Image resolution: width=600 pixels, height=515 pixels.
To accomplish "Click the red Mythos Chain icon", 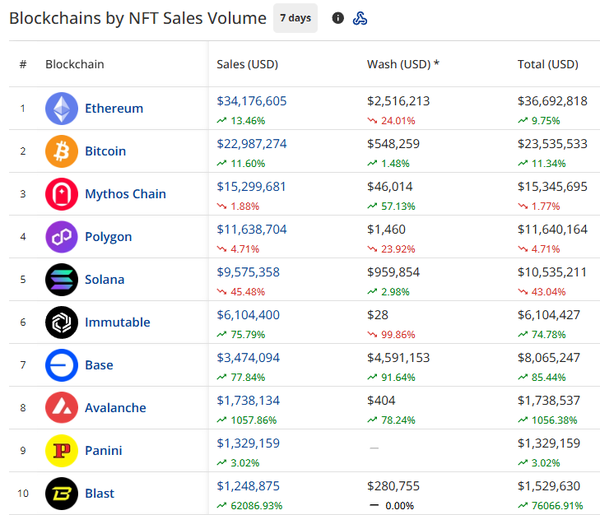I will point(61,194).
